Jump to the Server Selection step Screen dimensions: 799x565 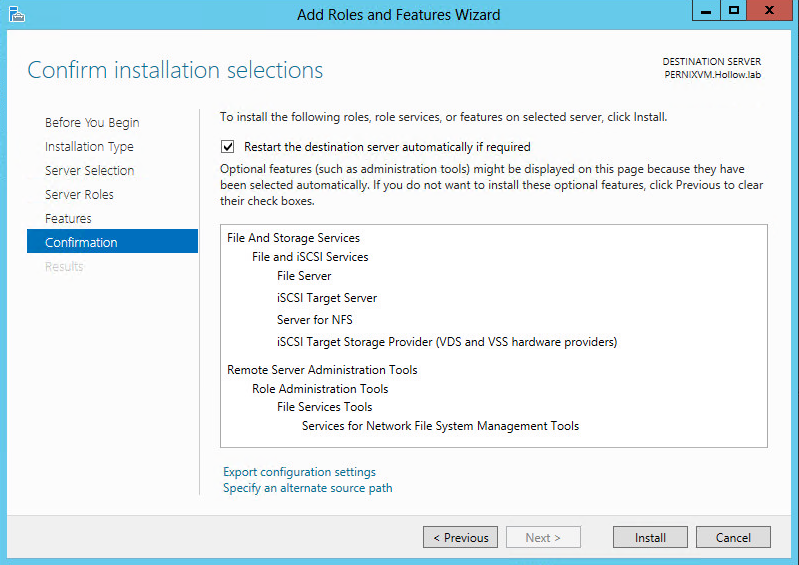point(89,170)
